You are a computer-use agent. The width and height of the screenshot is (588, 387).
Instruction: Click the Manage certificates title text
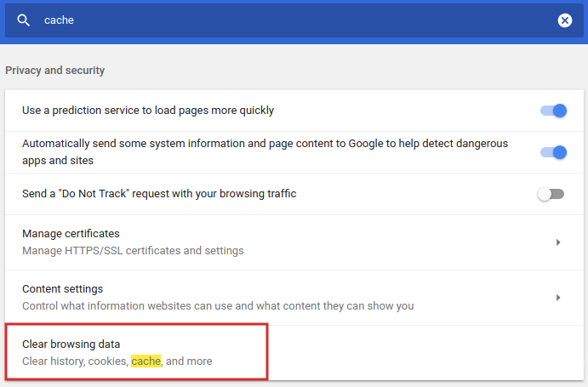(x=71, y=234)
